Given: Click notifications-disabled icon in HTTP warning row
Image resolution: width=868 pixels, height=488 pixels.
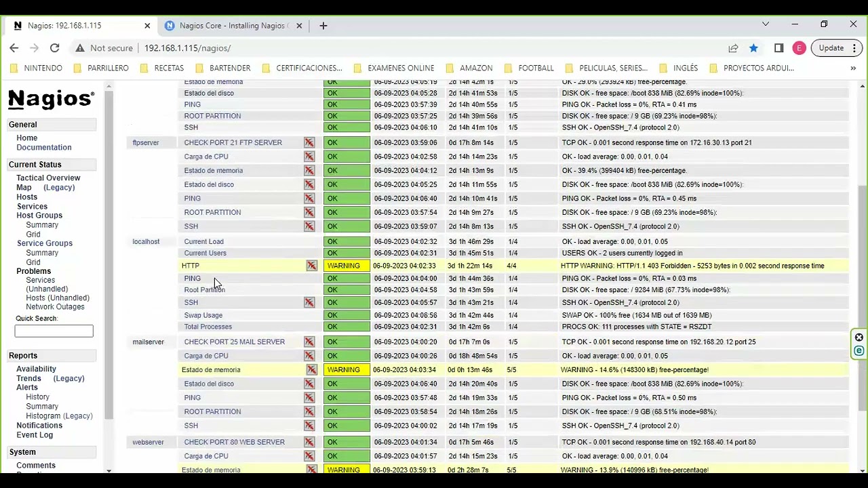Looking at the screenshot, I should (311, 266).
